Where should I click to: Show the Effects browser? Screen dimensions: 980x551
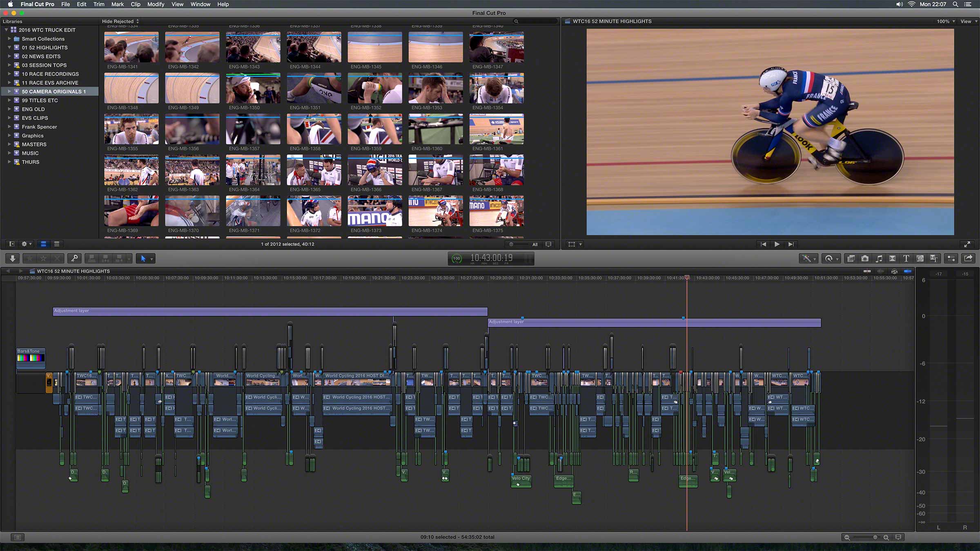tap(851, 258)
